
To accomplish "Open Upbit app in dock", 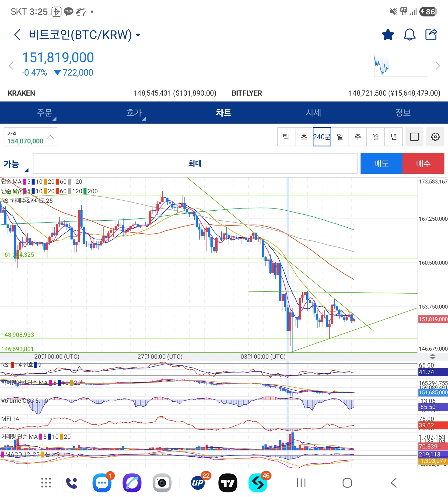I will pos(198,483).
